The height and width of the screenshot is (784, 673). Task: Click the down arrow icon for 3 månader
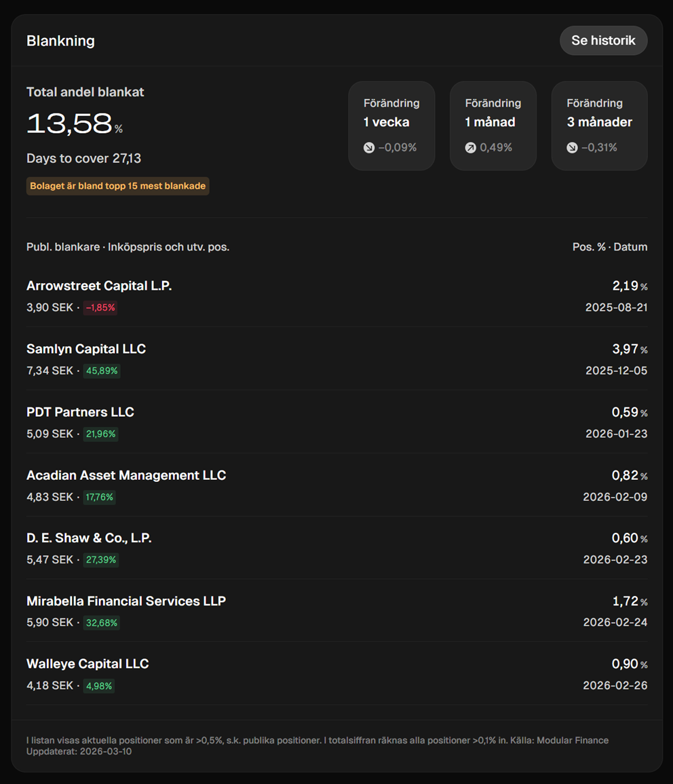pos(572,147)
